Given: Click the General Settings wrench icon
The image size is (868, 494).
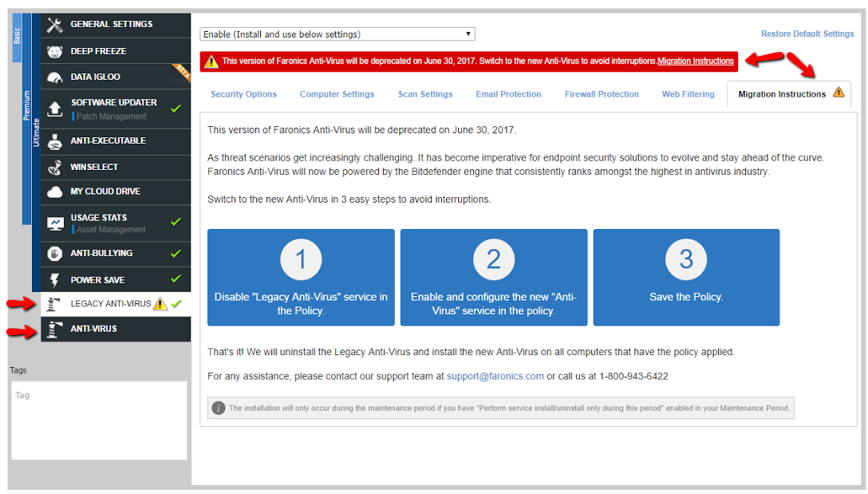Looking at the screenshot, I should click(x=55, y=25).
